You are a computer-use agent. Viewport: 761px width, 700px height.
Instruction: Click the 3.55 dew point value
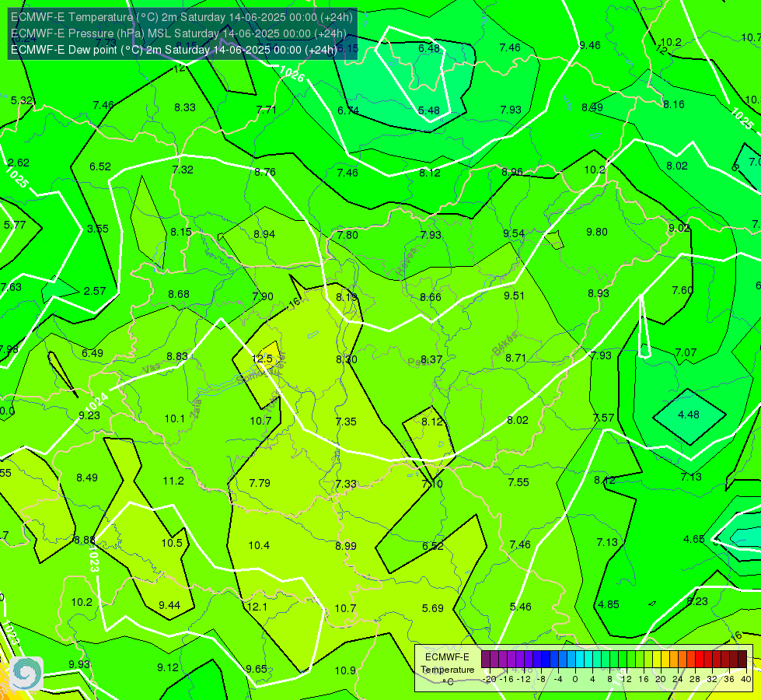coord(97,229)
